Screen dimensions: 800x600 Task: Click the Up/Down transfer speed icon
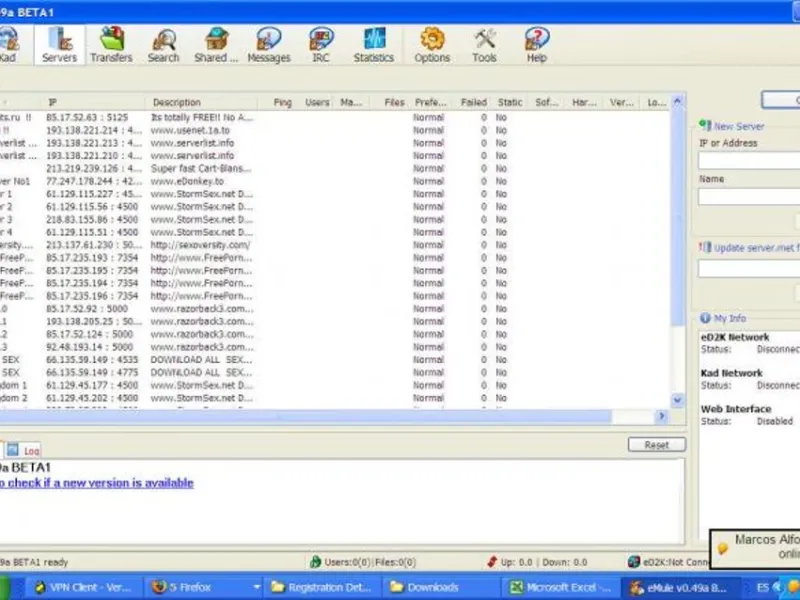point(492,562)
